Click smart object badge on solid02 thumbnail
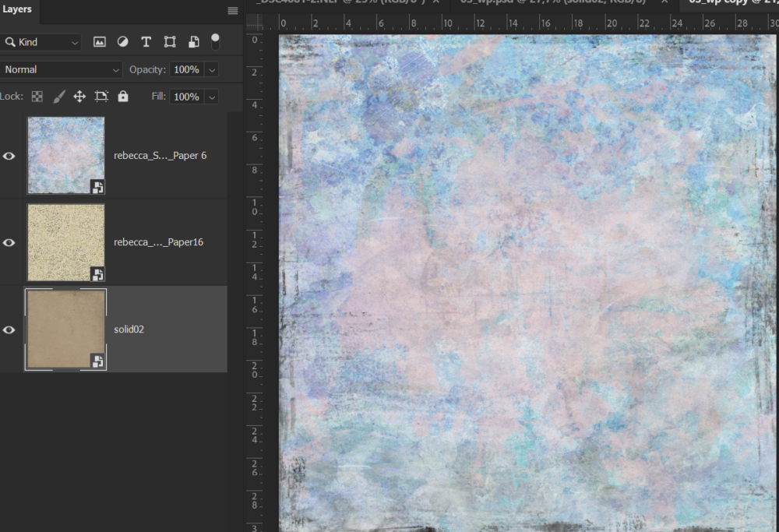The height and width of the screenshot is (532, 779). (98, 361)
